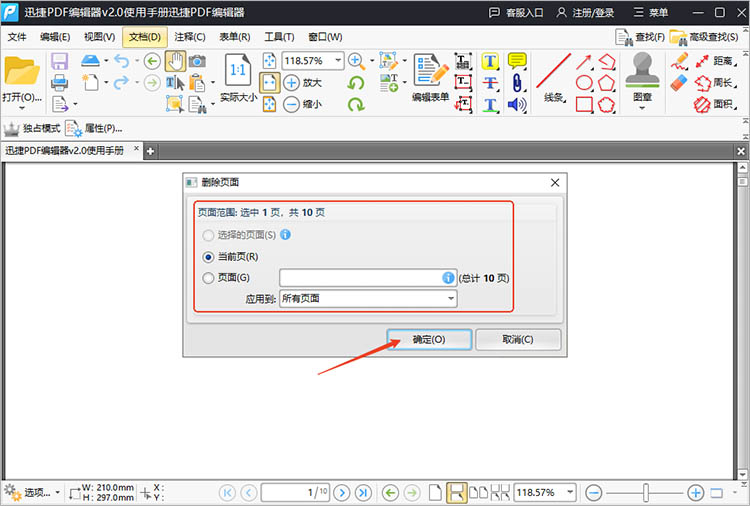Select the eraser tool icon
Viewport: 750px width, 506px height.
[x=679, y=83]
